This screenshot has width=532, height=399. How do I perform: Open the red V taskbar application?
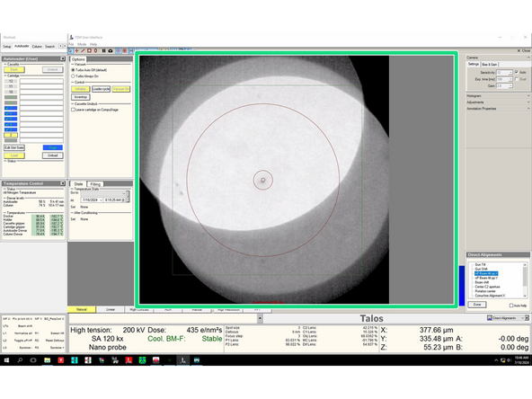[61, 360]
